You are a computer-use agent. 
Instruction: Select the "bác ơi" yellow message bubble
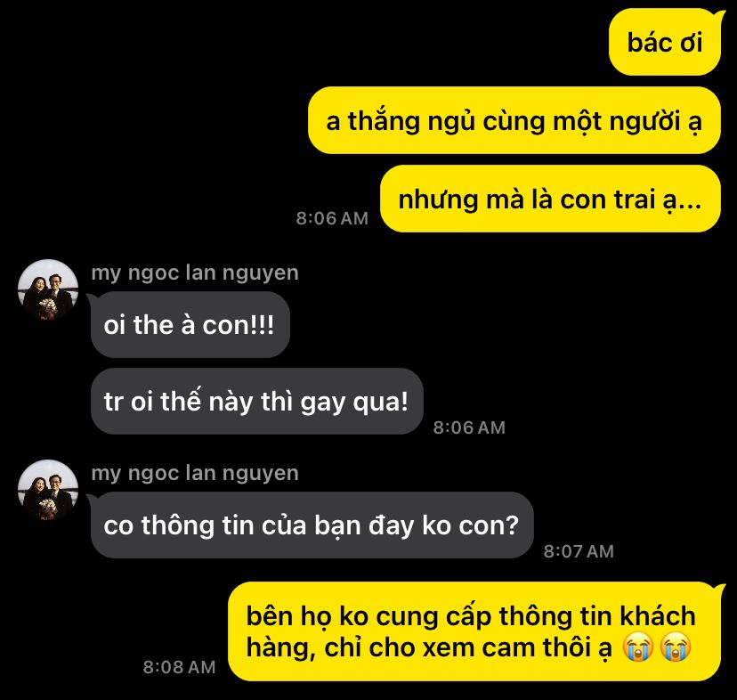pyautogui.click(x=665, y=43)
